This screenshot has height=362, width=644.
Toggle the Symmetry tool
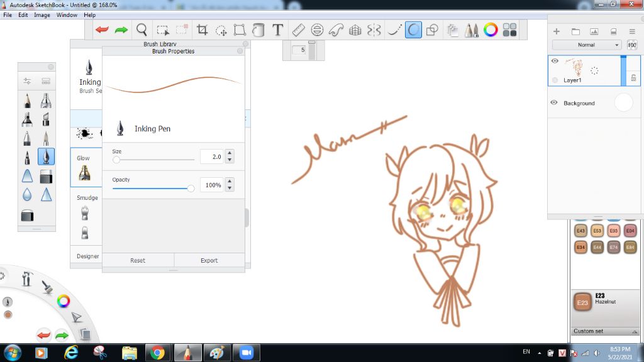[x=374, y=30]
